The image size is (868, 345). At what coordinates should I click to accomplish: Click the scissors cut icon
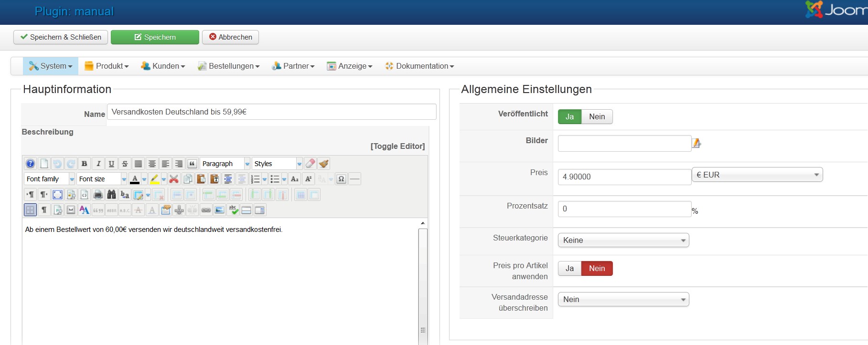click(174, 179)
